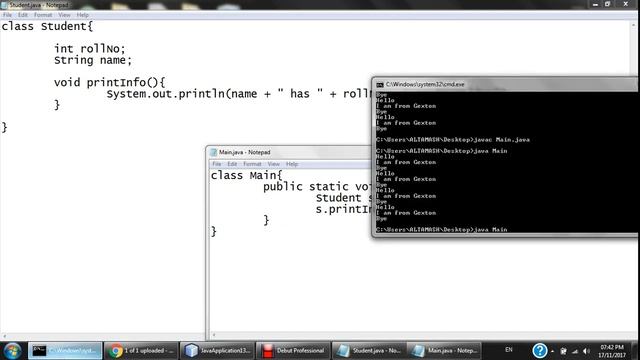Open the Action Center flag tray icon
The width and height of the screenshot is (640, 360).
point(563,351)
